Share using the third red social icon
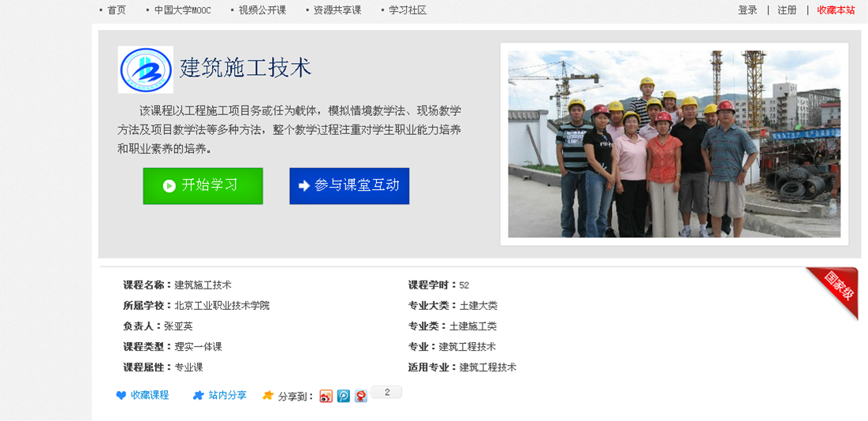 coord(361,396)
